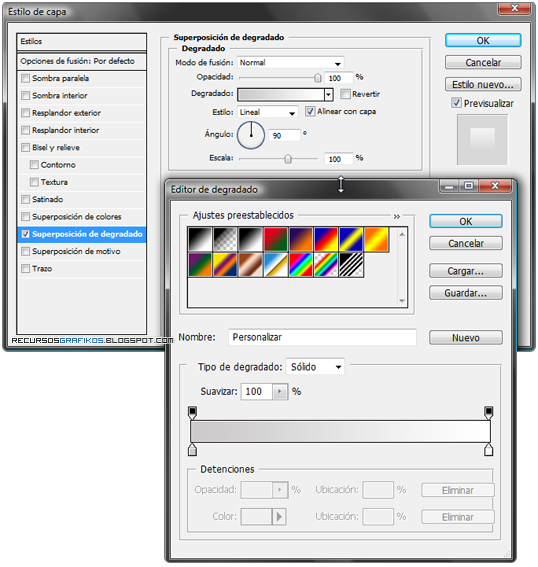The image size is (538, 567).
Task: Click the gradient bar in the editor
Action: pyautogui.click(x=340, y=431)
